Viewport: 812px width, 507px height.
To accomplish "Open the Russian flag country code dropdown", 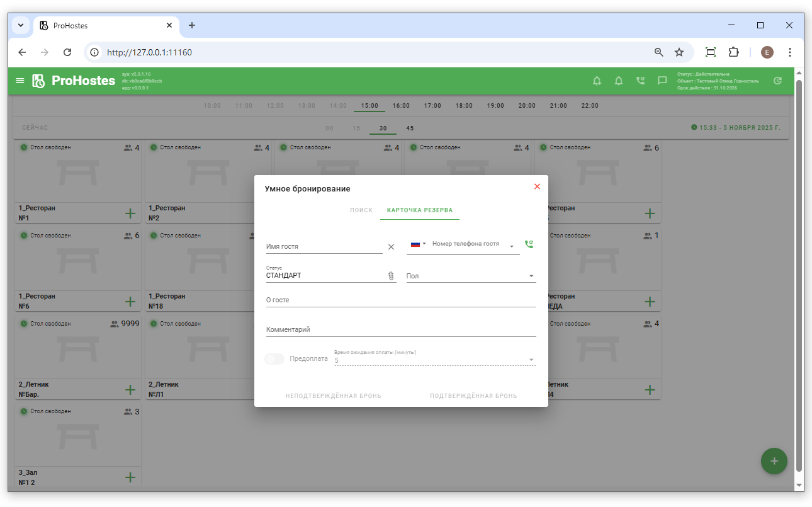I will (418, 244).
